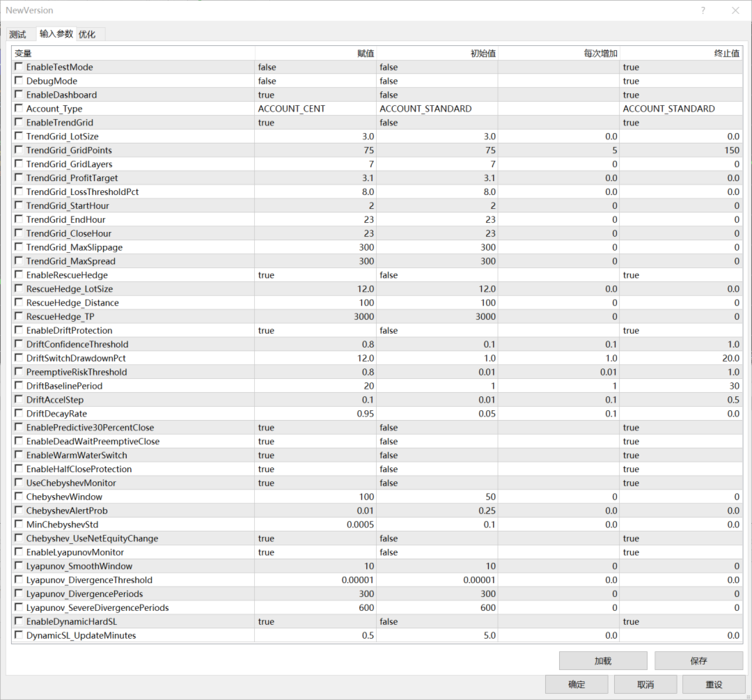
Task: Confirm with the 确定 button
Action: coord(577,684)
